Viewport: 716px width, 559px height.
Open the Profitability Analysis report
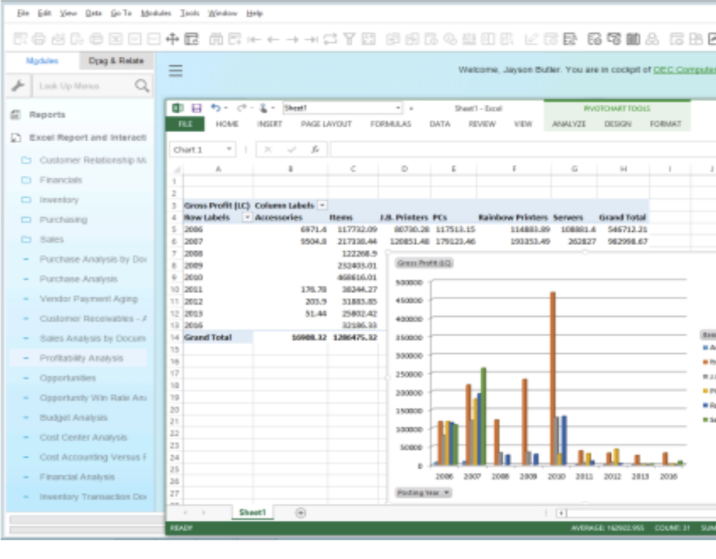[x=81, y=358]
